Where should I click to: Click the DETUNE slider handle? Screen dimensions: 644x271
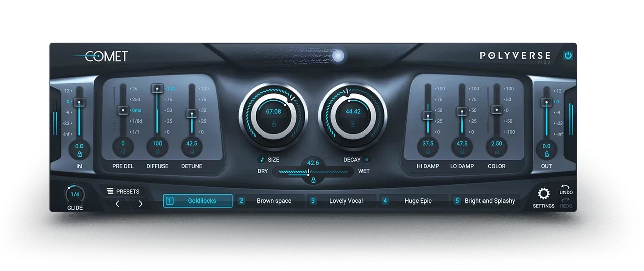[192, 113]
